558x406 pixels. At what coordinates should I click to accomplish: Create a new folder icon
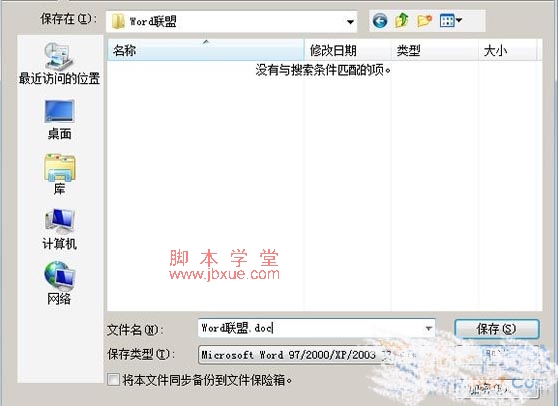pyautogui.click(x=424, y=21)
